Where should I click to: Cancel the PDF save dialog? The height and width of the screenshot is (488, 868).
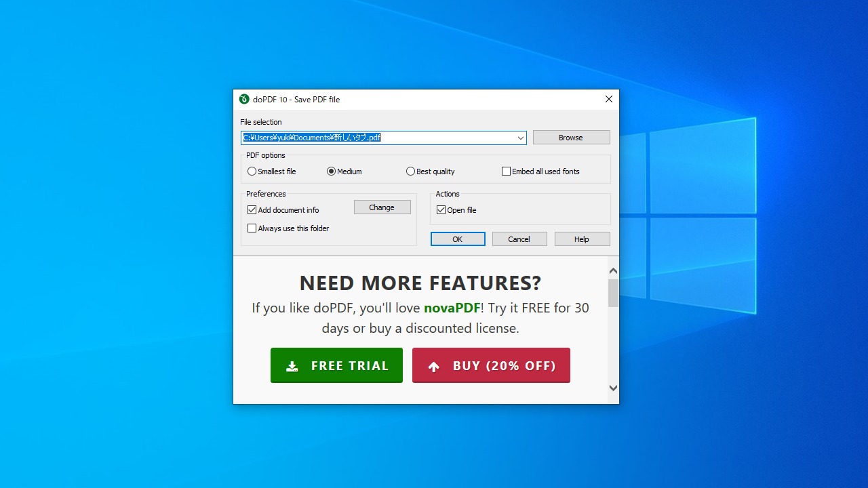[519, 239]
